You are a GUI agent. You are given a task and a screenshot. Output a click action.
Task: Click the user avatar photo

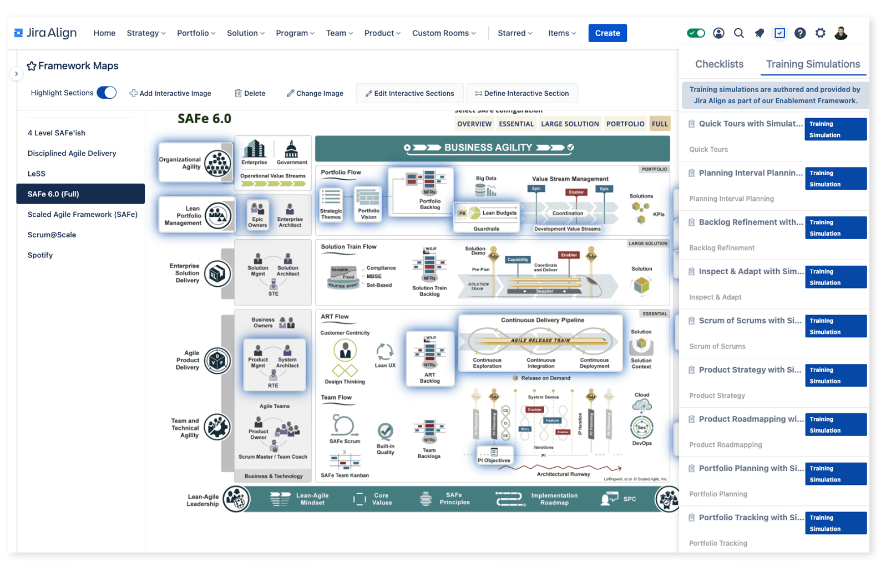click(x=841, y=33)
